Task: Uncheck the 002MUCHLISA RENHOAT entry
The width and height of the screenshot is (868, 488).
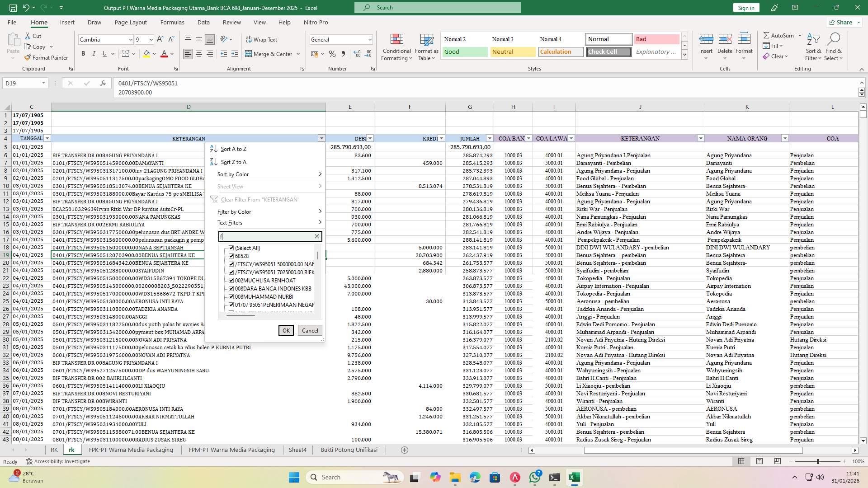Action: 231,280
